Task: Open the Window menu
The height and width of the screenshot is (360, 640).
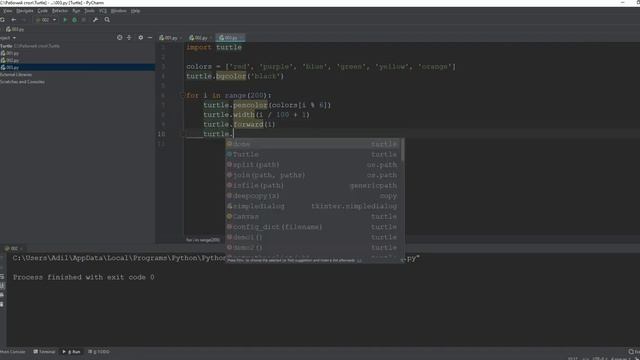Action: pos(119,11)
